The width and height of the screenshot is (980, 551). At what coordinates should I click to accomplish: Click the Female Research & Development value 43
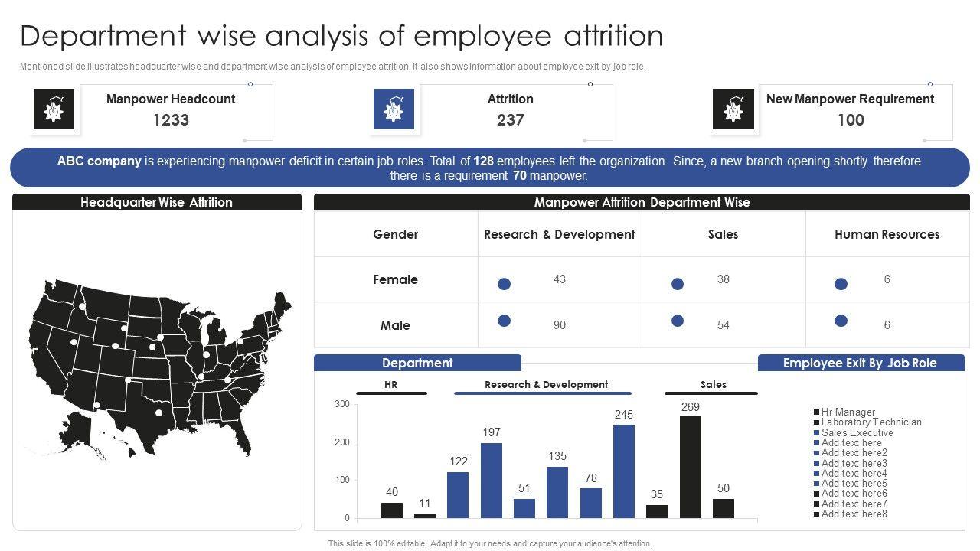click(x=560, y=279)
